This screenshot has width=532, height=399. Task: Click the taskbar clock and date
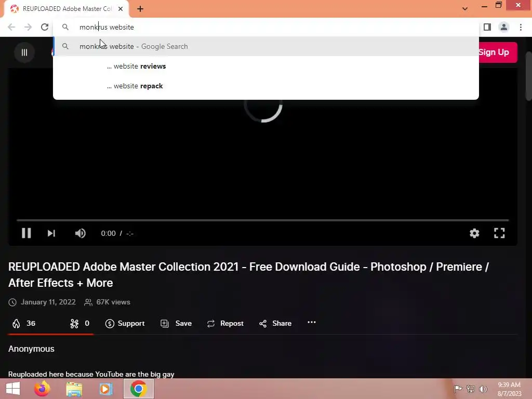click(509, 389)
